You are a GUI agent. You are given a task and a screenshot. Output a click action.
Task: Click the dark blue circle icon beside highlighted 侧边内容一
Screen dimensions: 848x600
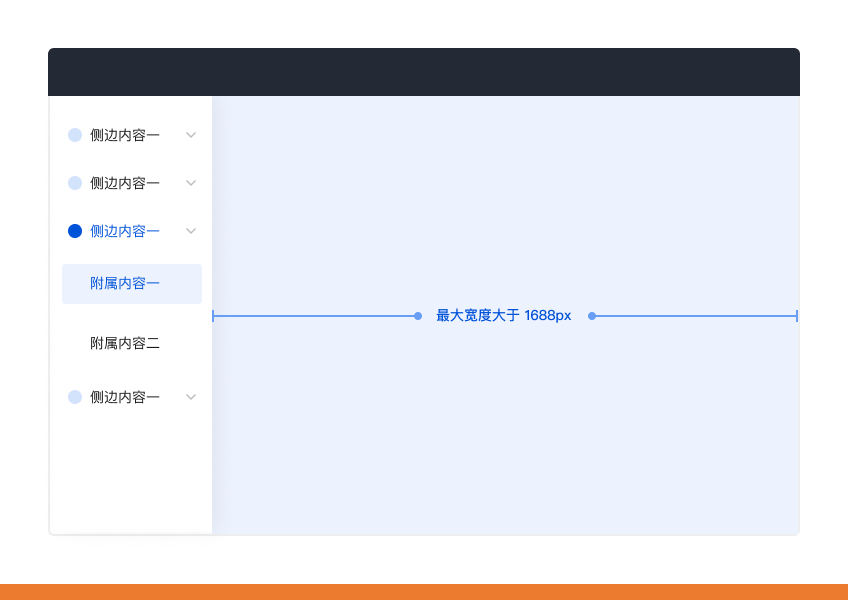click(75, 231)
